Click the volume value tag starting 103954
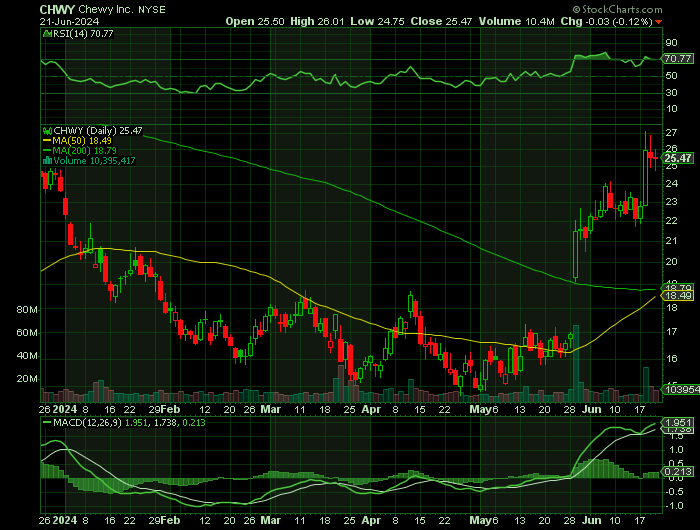This screenshot has height=530, width=700. tap(681, 389)
